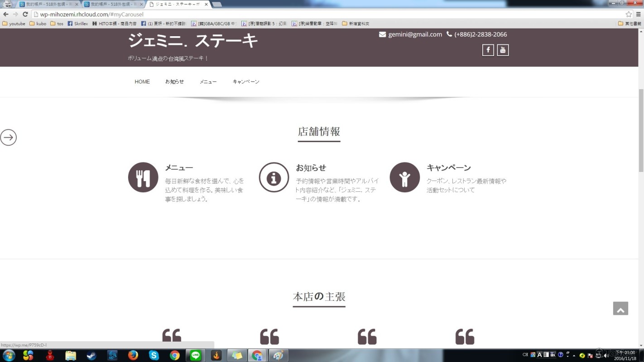
Task: Open the Chrome hamburger menu
Action: point(638,14)
